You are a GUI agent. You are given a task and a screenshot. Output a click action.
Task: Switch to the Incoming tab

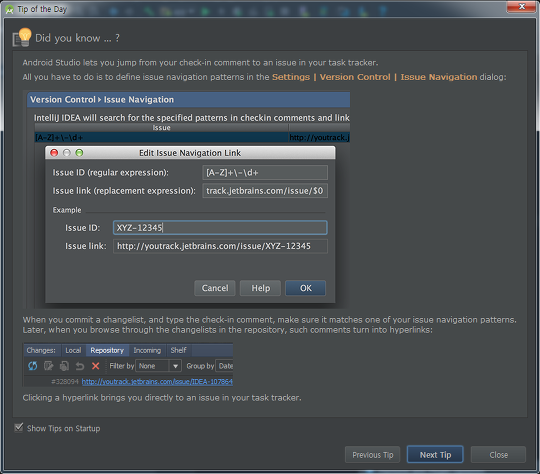pos(147,350)
